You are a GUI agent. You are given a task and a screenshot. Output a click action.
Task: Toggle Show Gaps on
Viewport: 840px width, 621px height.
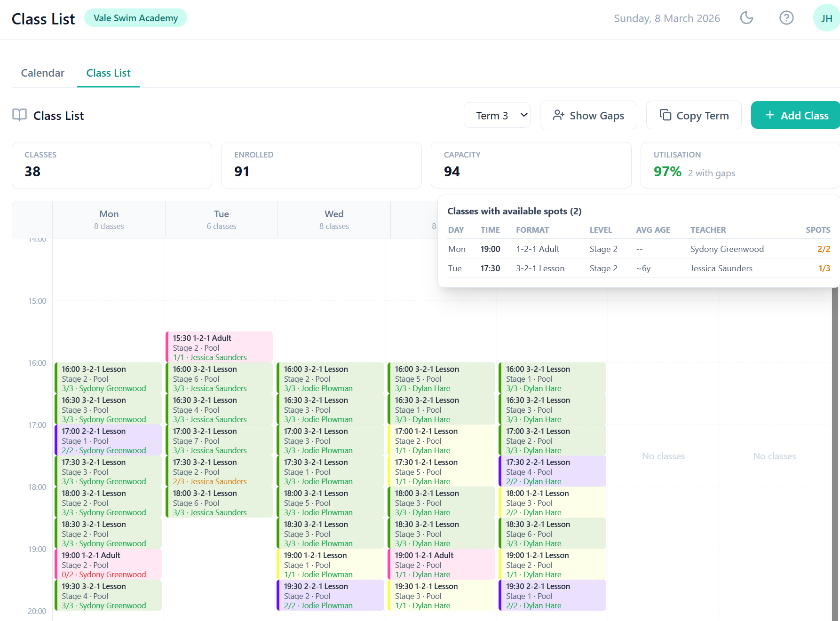588,115
